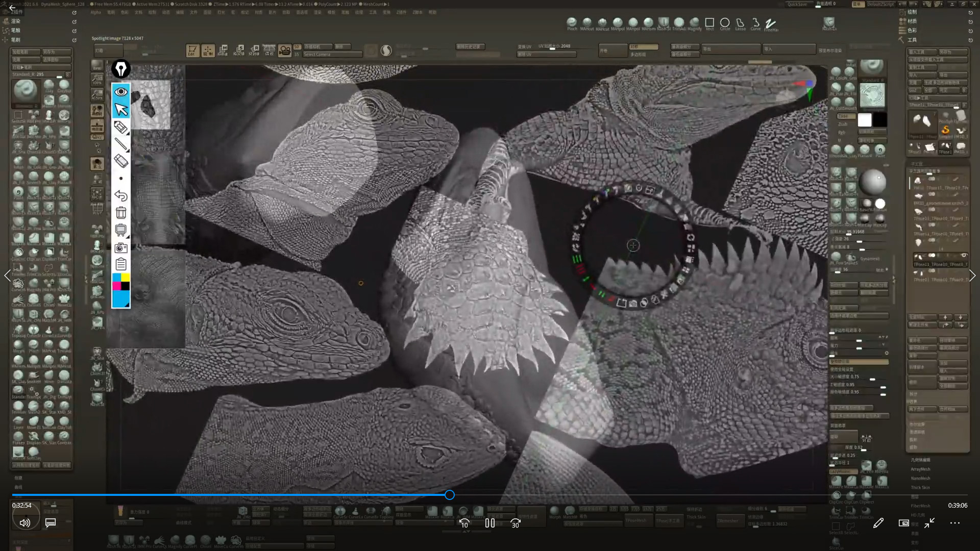Open the 帮助 help menu

click(432, 12)
